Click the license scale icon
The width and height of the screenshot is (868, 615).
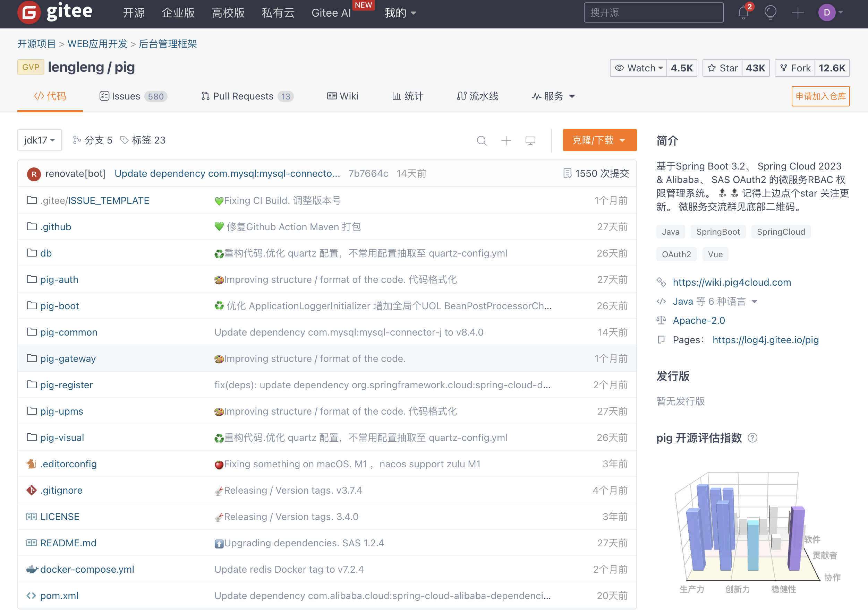661,320
